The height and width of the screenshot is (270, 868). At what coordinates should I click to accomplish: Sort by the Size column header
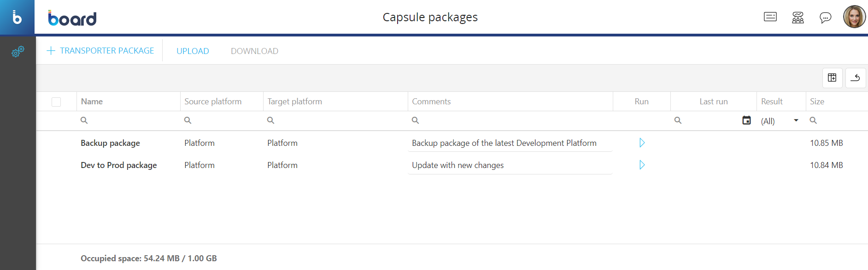(817, 102)
